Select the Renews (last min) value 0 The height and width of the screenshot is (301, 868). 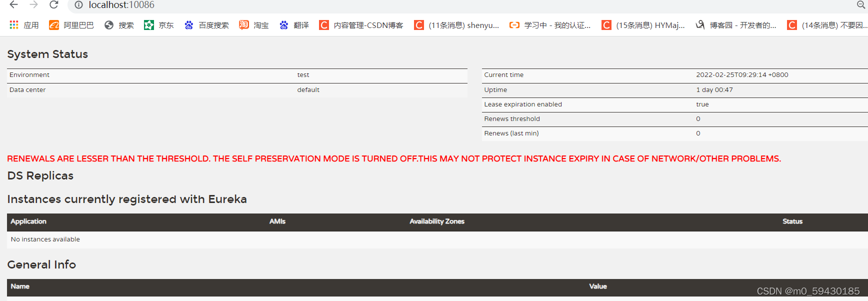[698, 133]
